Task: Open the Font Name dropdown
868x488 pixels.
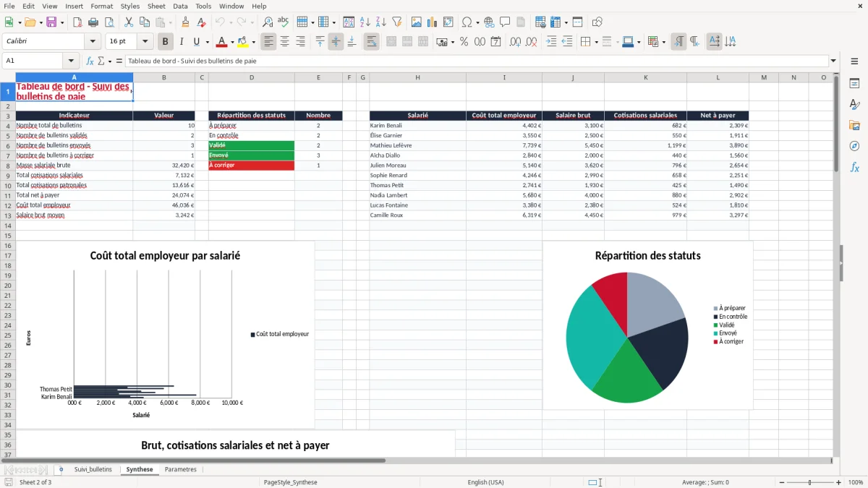Action: [x=93, y=42]
